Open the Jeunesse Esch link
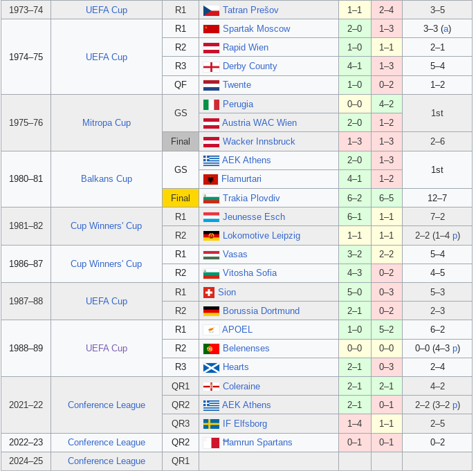 pyautogui.click(x=254, y=216)
